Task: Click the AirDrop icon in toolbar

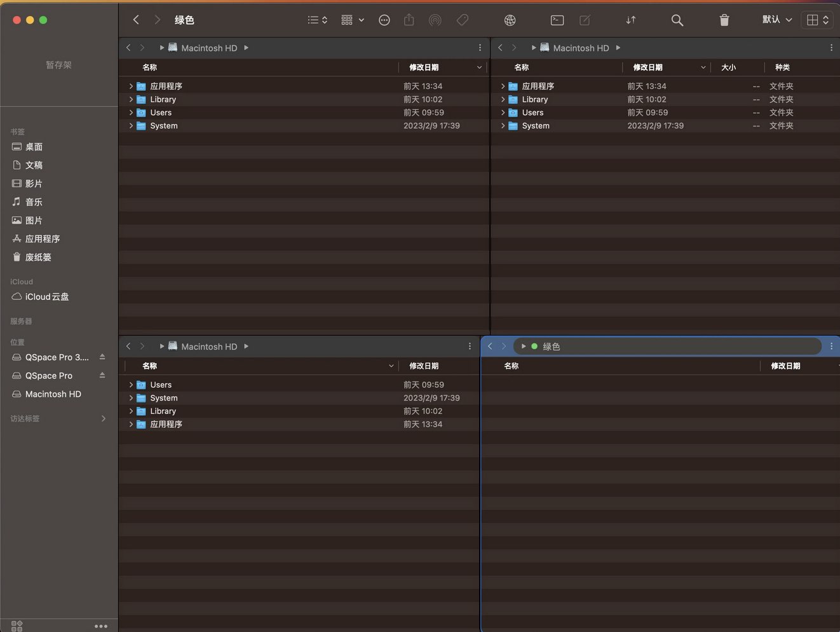Action: click(435, 20)
